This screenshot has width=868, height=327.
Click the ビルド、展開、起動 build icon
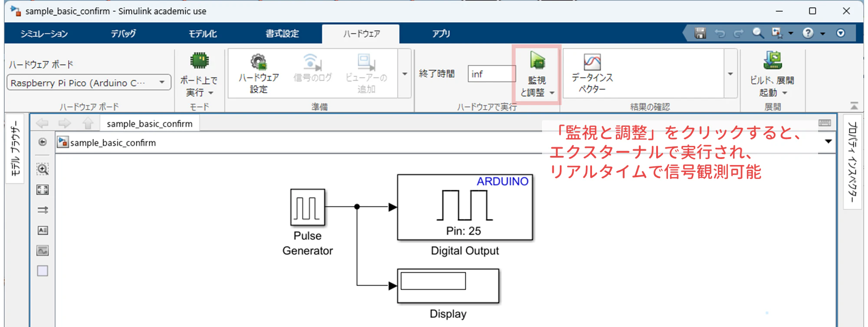[773, 60]
